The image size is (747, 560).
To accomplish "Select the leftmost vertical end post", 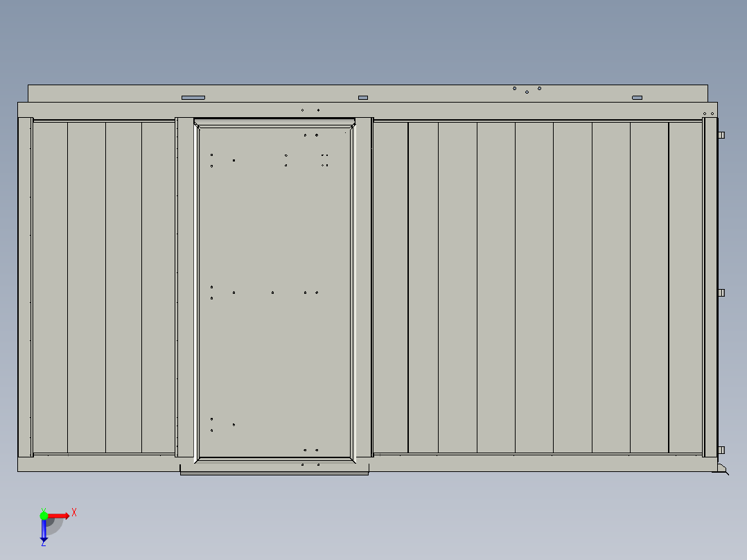I will (25, 288).
